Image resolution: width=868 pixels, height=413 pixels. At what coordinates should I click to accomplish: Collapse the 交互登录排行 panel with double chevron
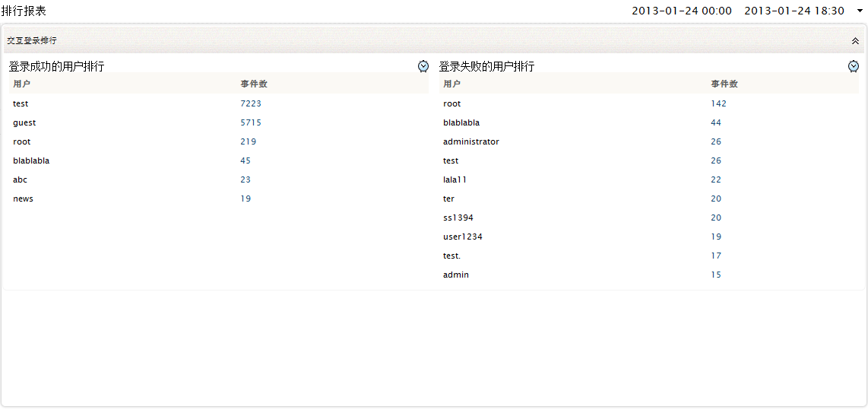click(855, 41)
